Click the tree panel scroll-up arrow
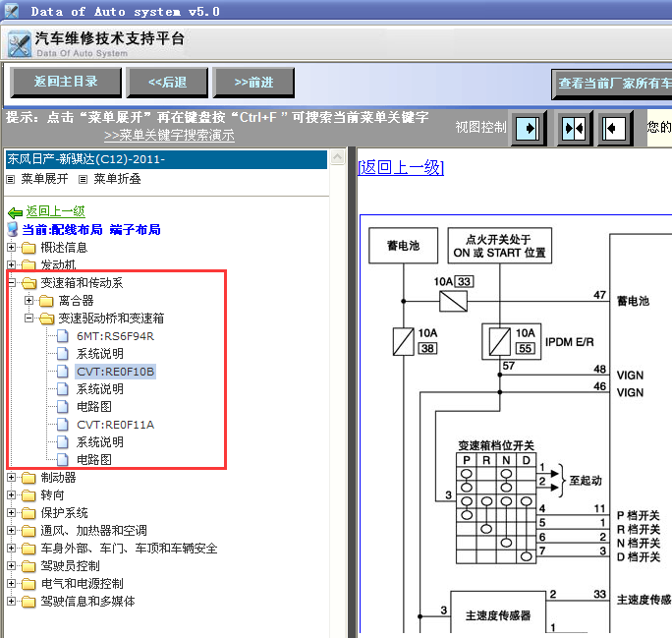The height and width of the screenshot is (638, 672). (338, 157)
